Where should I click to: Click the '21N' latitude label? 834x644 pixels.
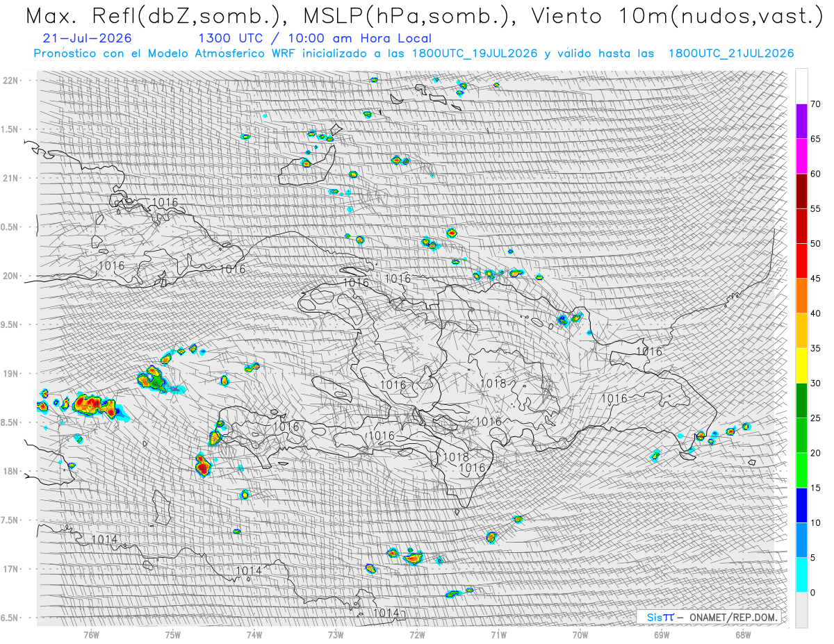click(x=10, y=179)
